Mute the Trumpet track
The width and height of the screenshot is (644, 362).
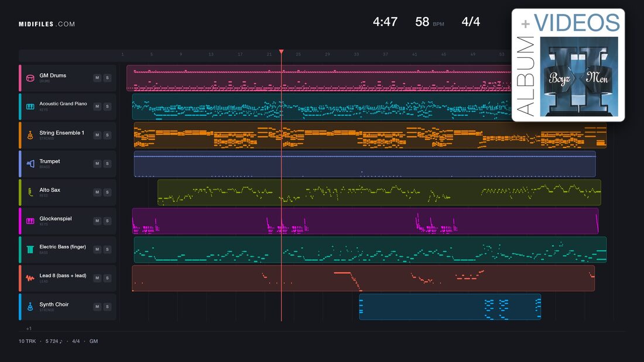(x=97, y=163)
